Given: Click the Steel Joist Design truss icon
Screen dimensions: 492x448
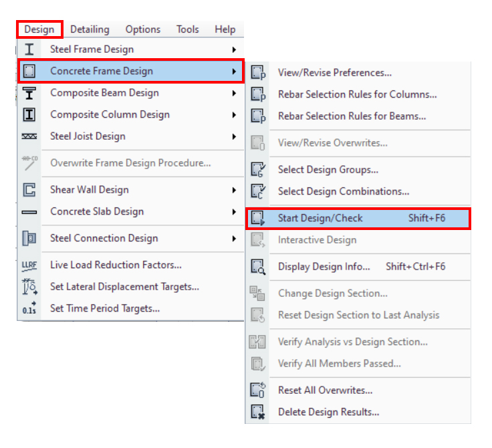Looking at the screenshot, I should 29,136.
